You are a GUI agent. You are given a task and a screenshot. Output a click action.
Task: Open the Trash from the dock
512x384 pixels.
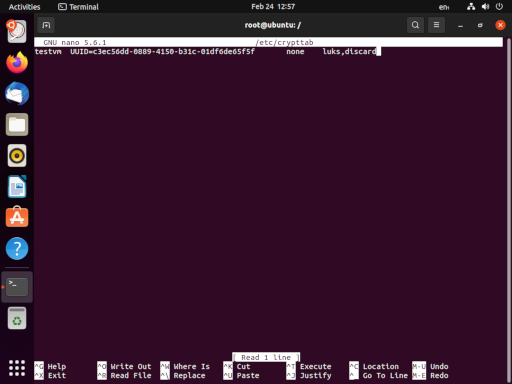(17, 318)
